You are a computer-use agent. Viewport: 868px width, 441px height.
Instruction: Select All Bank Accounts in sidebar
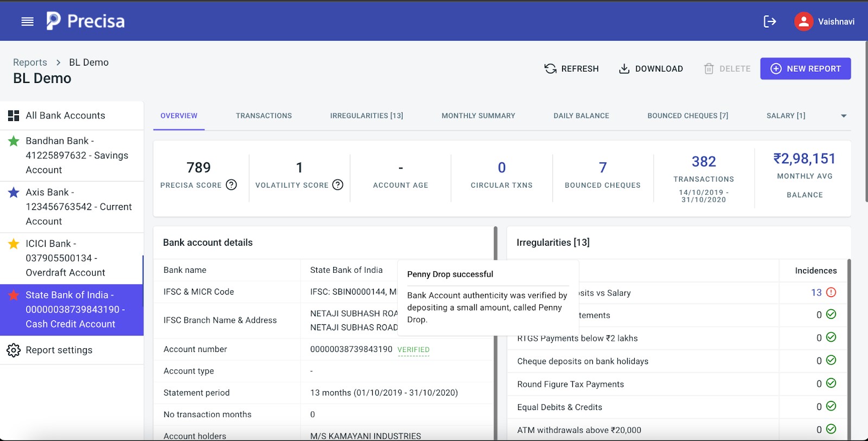click(65, 116)
